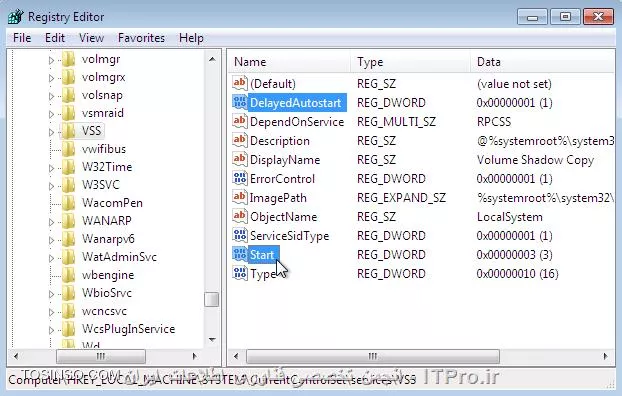Expand the volsnap key
The width and height of the screenshot is (622, 396).
pos(51,96)
